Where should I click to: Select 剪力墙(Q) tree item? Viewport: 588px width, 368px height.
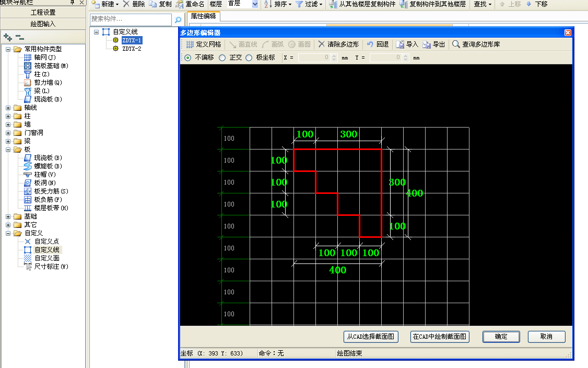click(48, 83)
